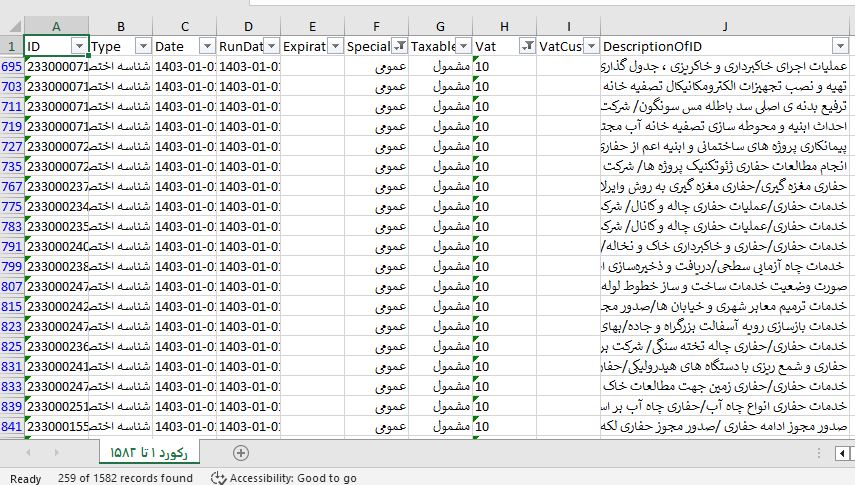855x485 pixels.
Task: Click the Accessibility: Good to go status text
Action: [x=293, y=478]
